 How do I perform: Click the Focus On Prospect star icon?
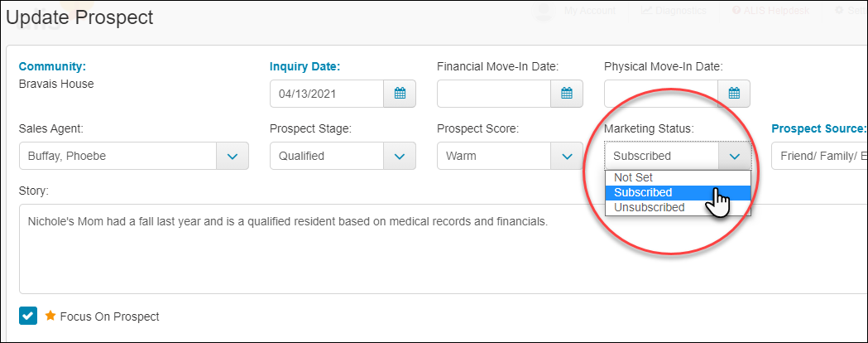(x=50, y=316)
